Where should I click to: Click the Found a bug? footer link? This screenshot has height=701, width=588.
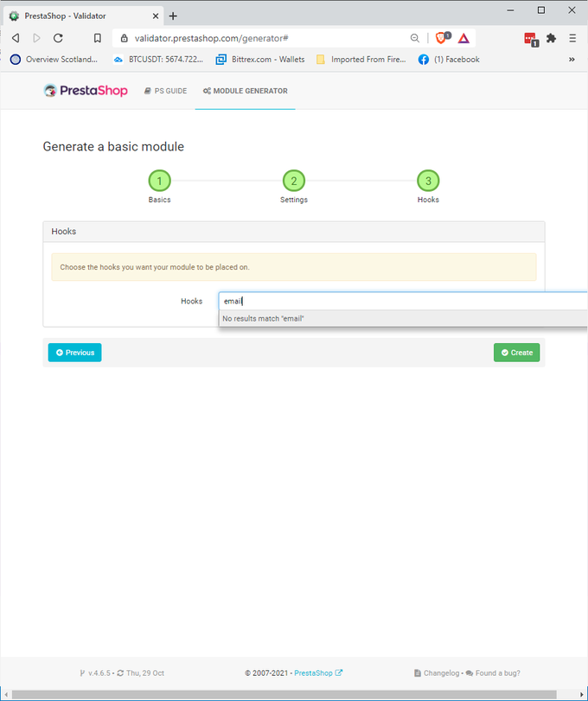pyautogui.click(x=493, y=672)
